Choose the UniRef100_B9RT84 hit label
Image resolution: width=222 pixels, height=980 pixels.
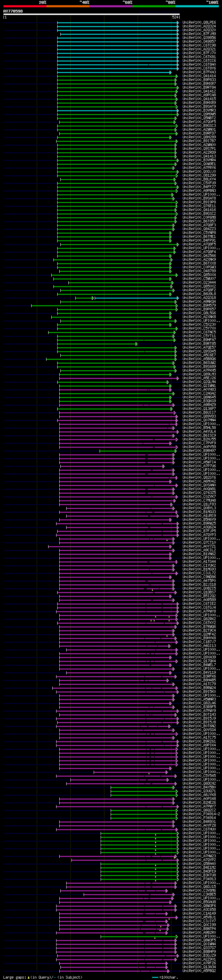pos(199,88)
